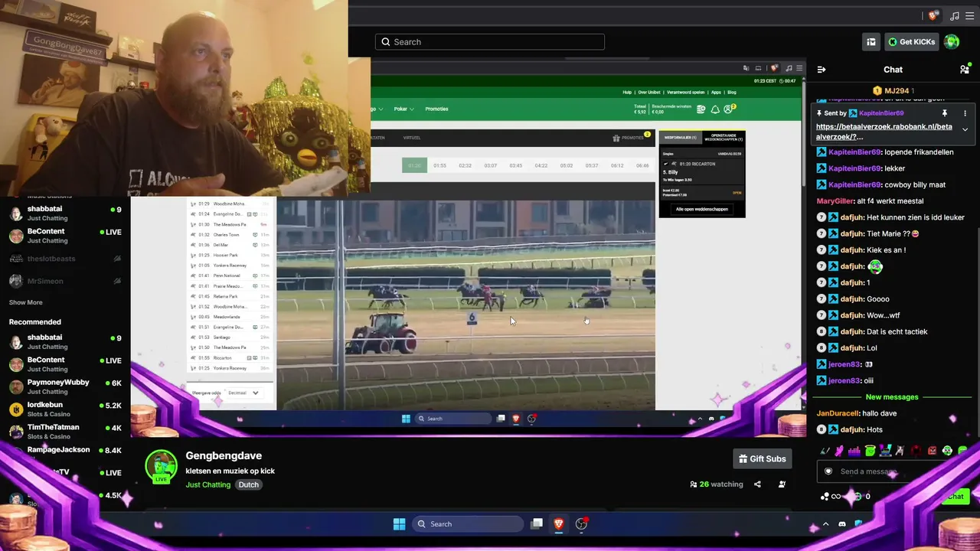Open Discord from the system tray
Screen dimensions: 980x551
(x=842, y=524)
